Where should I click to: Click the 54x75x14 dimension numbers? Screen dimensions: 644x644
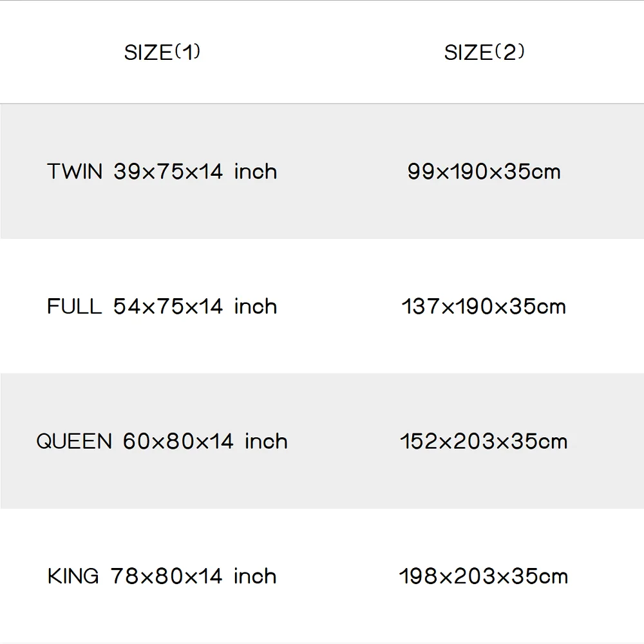[x=168, y=307]
